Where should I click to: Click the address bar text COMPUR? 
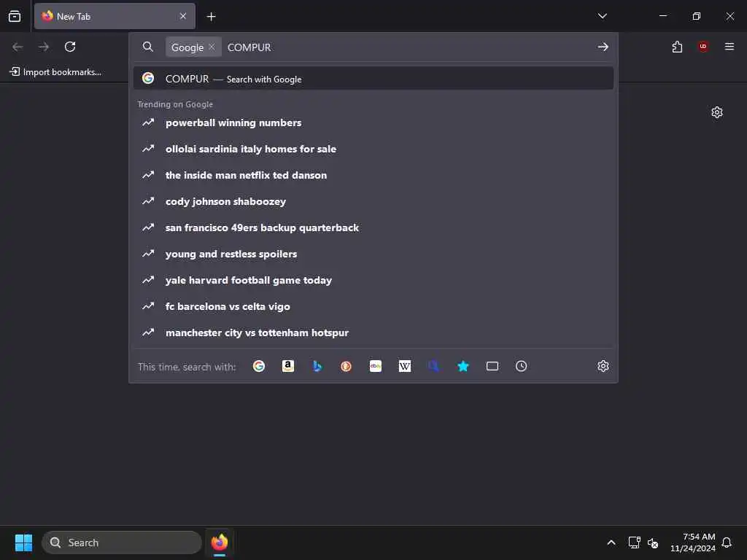pyautogui.click(x=249, y=47)
